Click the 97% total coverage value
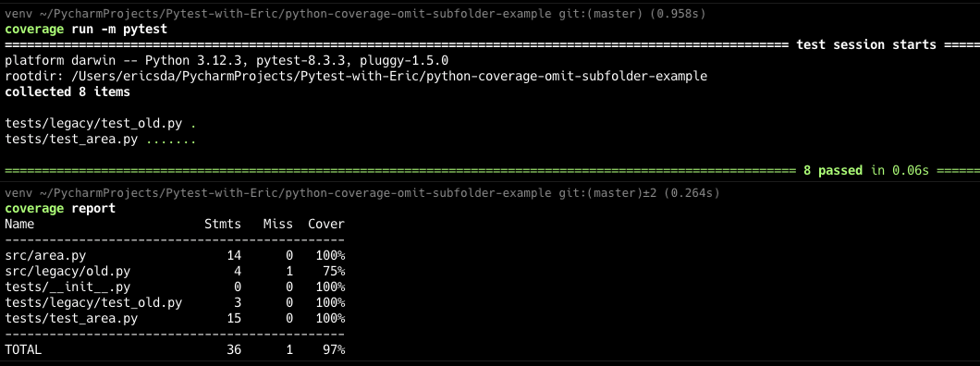This screenshot has height=366, width=980. [334, 349]
